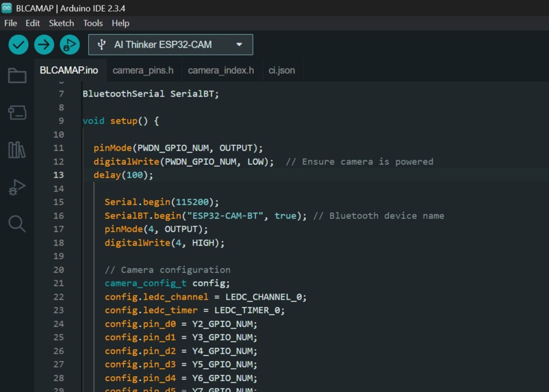549x392 pixels.
Task: Click the "ESP32-CAM-BT" string literal
Action: click(225, 215)
